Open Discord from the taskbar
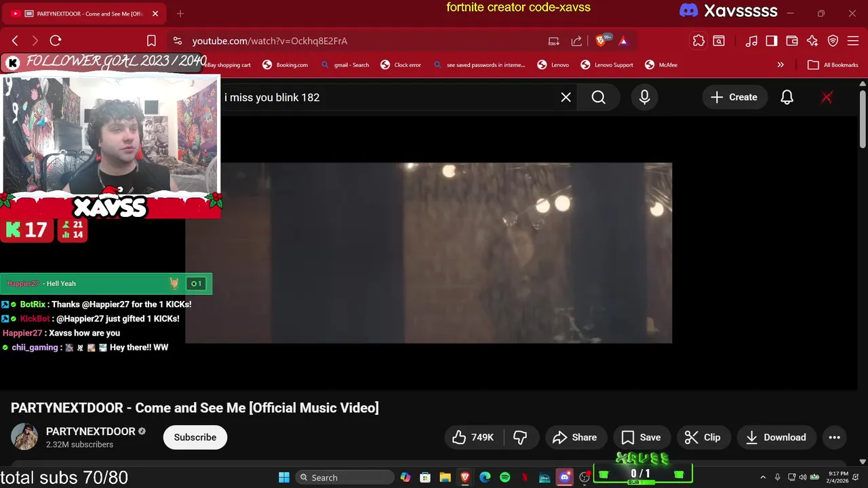This screenshot has height=488, width=868. [564, 477]
